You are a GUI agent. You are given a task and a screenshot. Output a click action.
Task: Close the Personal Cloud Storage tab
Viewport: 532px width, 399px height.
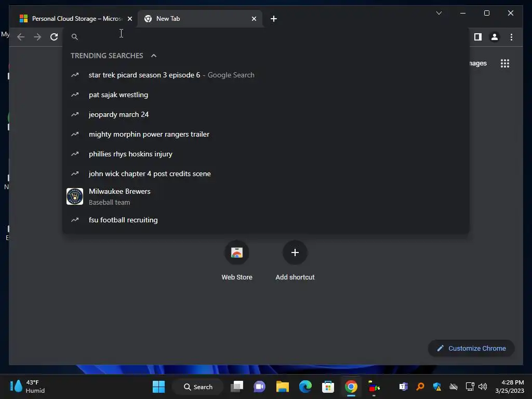(x=129, y=19)
